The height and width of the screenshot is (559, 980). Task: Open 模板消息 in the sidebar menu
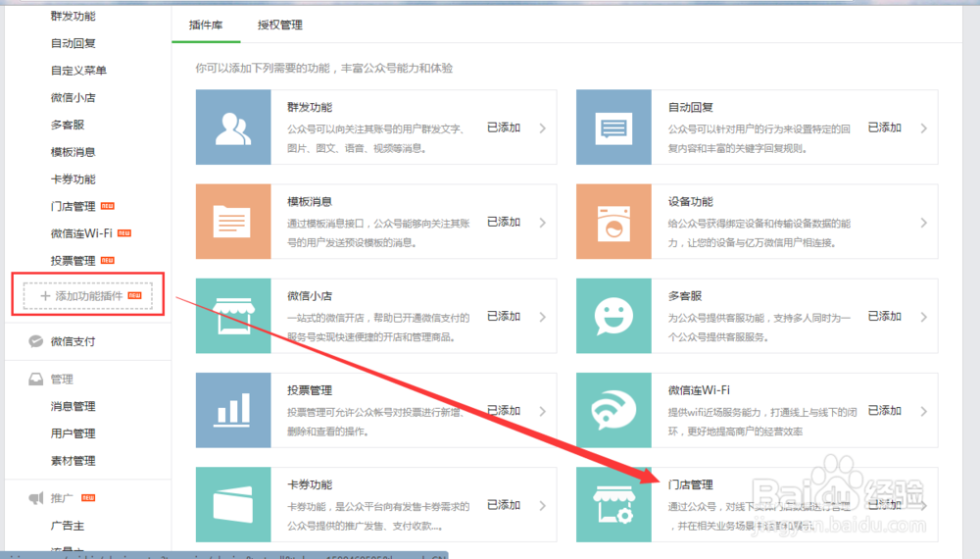tap(73, 152)
